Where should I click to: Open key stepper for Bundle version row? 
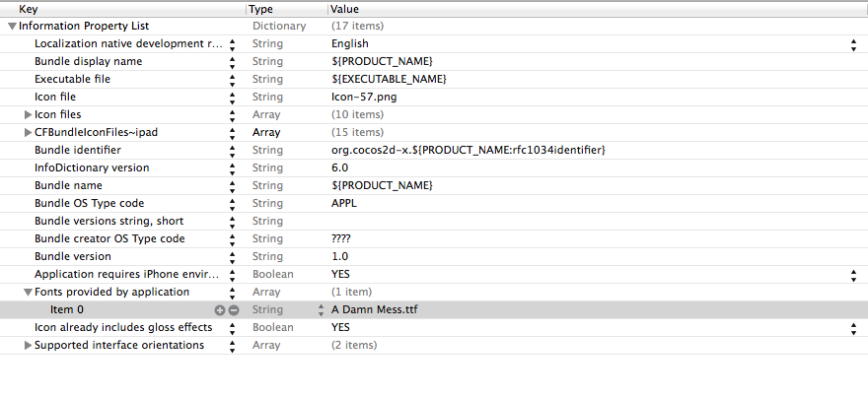(233, 257)
